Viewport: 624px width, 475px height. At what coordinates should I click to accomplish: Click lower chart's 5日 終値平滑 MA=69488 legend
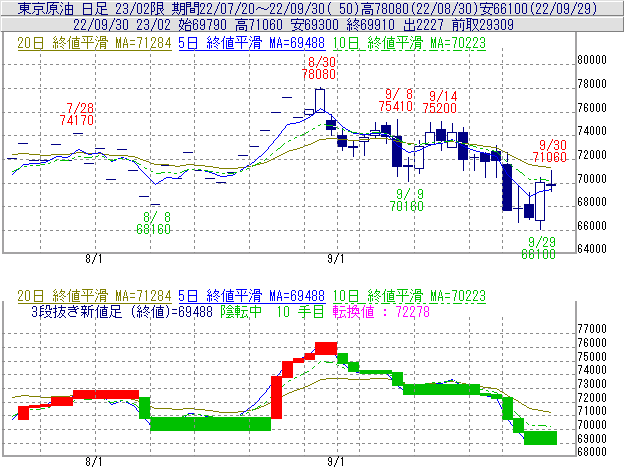pyautogui.click(x=252, y=296)
